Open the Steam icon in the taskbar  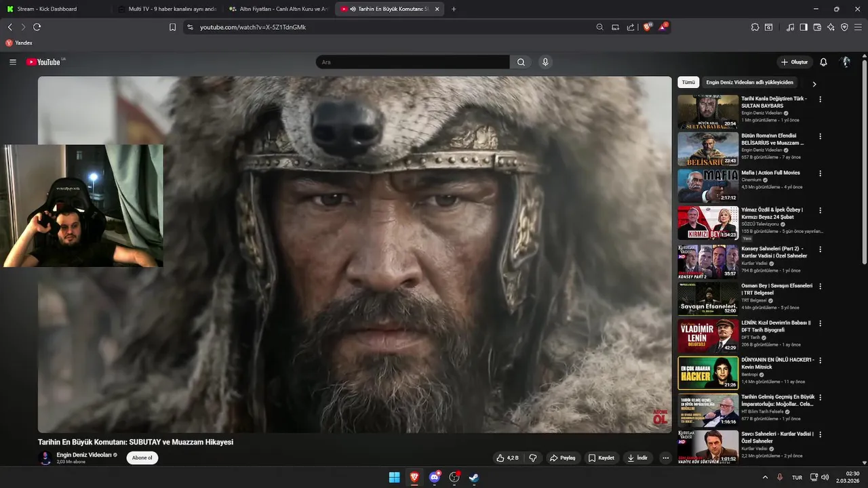point(474,477)
